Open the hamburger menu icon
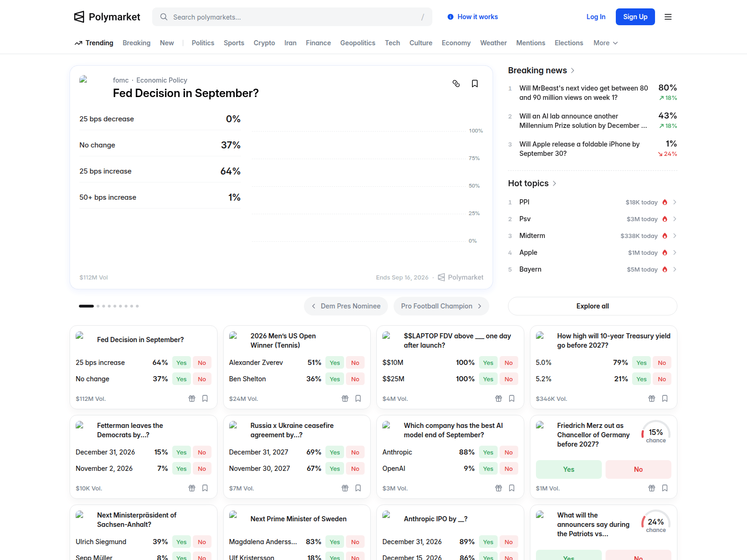 click(x=668, y=17)
